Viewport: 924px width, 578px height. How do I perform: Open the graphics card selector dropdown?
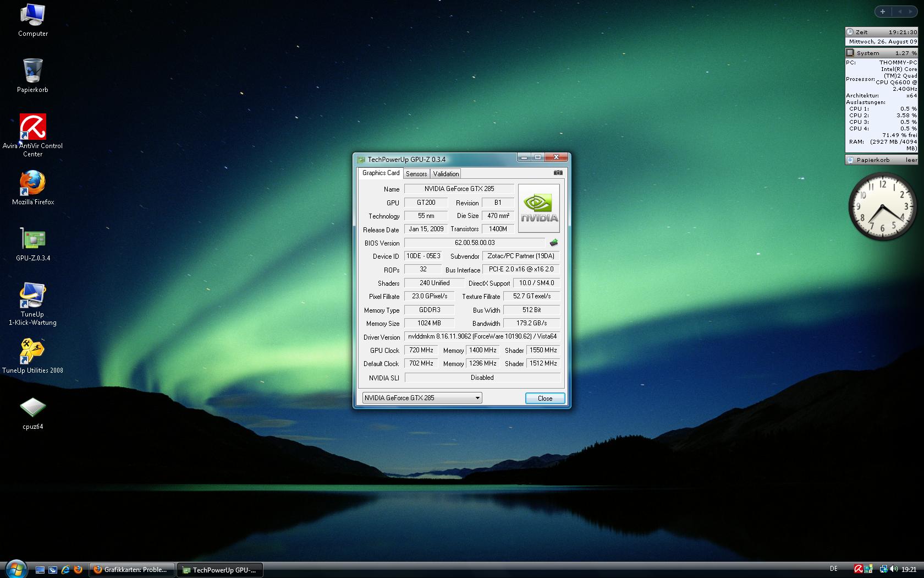pyautogui.click(x=422, y=398)
